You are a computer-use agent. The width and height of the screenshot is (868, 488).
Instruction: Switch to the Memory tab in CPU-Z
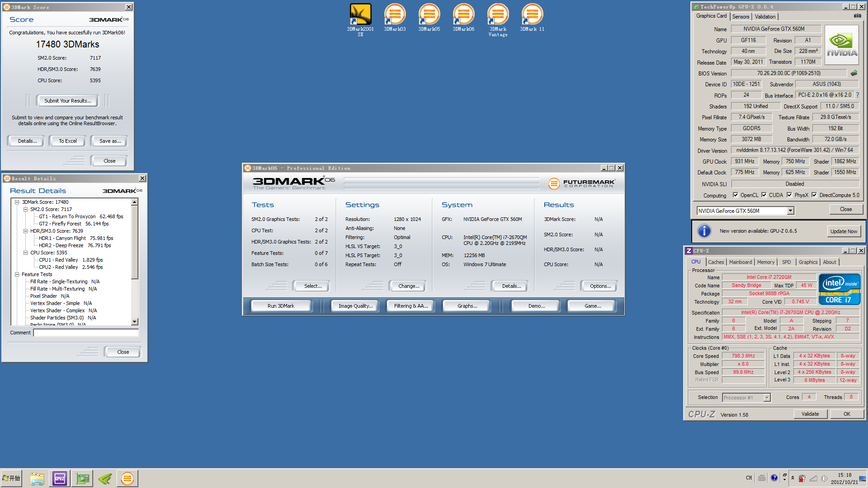point(766,262)
